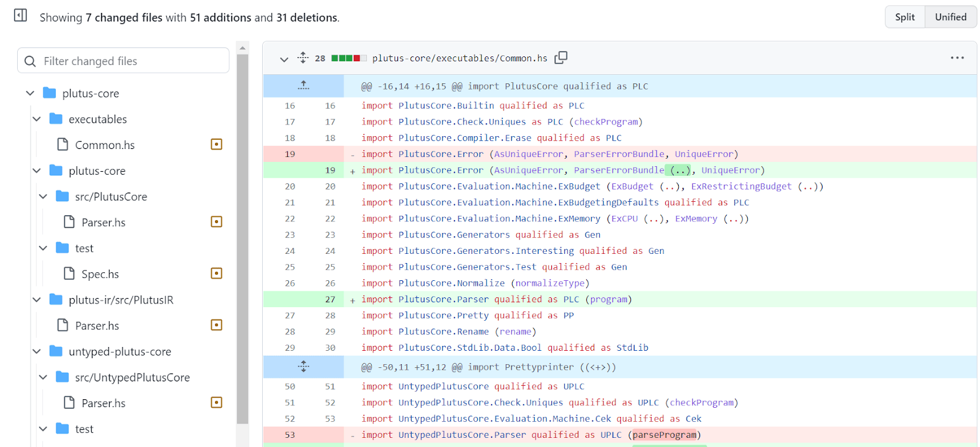The width and height of the screenshot is (980, 447).
Task: Expand all lines icon beside line count
Action: tap(303, 58)
